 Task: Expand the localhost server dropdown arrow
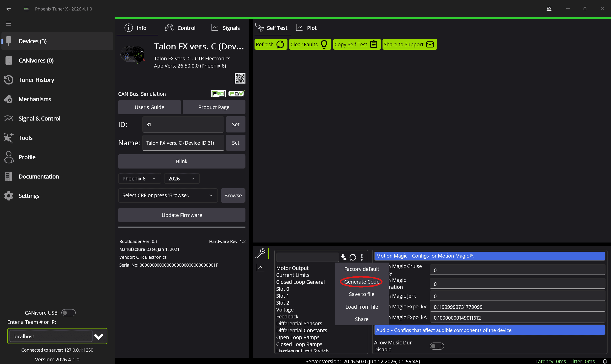point(99,337)
